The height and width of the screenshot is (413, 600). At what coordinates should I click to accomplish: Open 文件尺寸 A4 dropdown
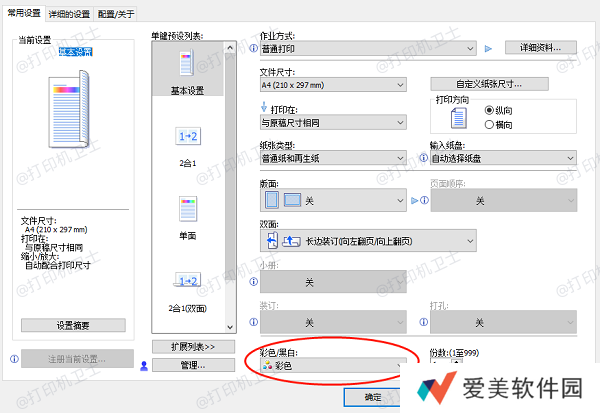333,85
